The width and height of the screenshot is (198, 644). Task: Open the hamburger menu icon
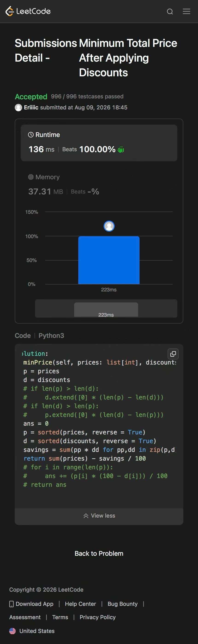pyautogui.click(x=186, y=11)
